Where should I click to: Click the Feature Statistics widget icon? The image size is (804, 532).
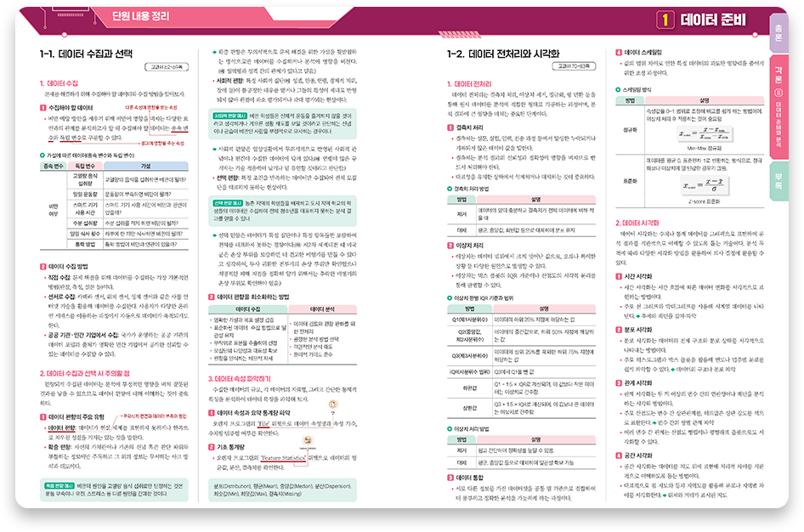coord(308,440)
